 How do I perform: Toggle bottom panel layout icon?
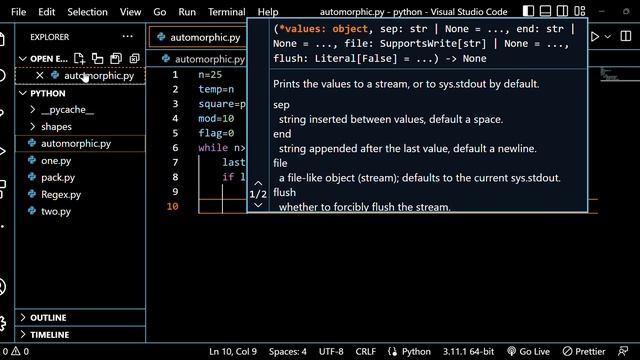545,11
